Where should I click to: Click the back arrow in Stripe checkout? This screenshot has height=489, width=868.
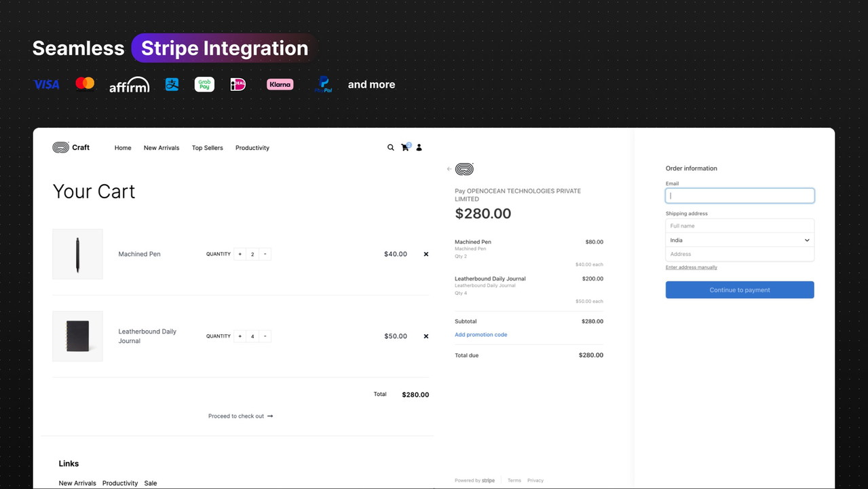[x=449, y=169]
